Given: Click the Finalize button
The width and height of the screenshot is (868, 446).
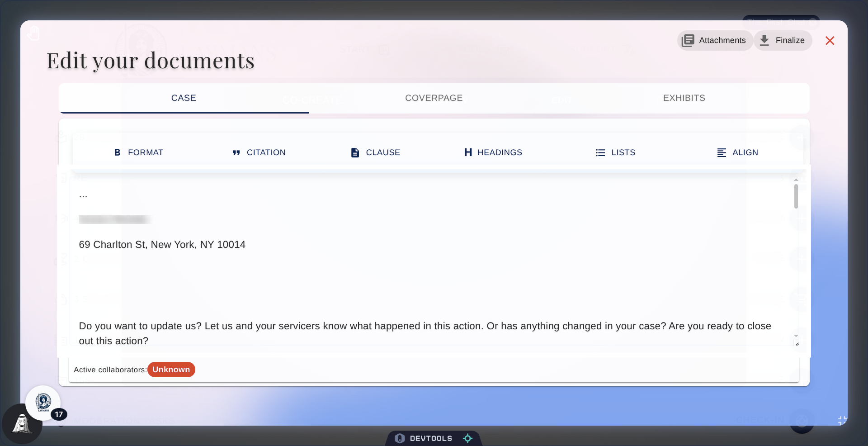Looking at the screenshot, I should pos(783,40).
